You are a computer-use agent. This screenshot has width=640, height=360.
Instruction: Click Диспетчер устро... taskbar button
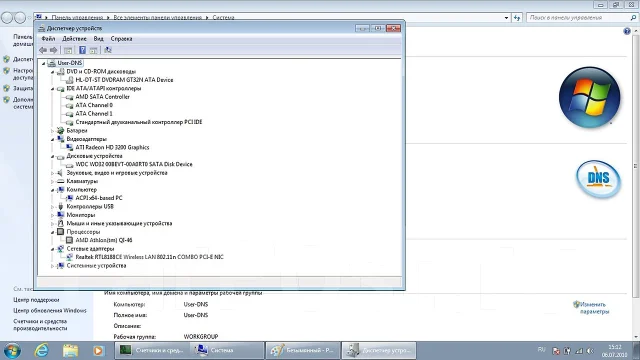coord(379,351)
